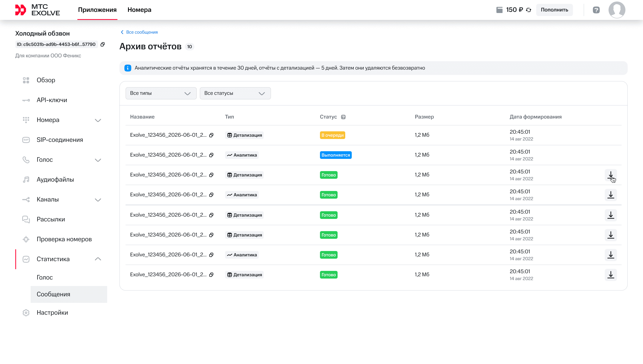Click the report count badge 10
643x364 pixels.
point(189,47)
